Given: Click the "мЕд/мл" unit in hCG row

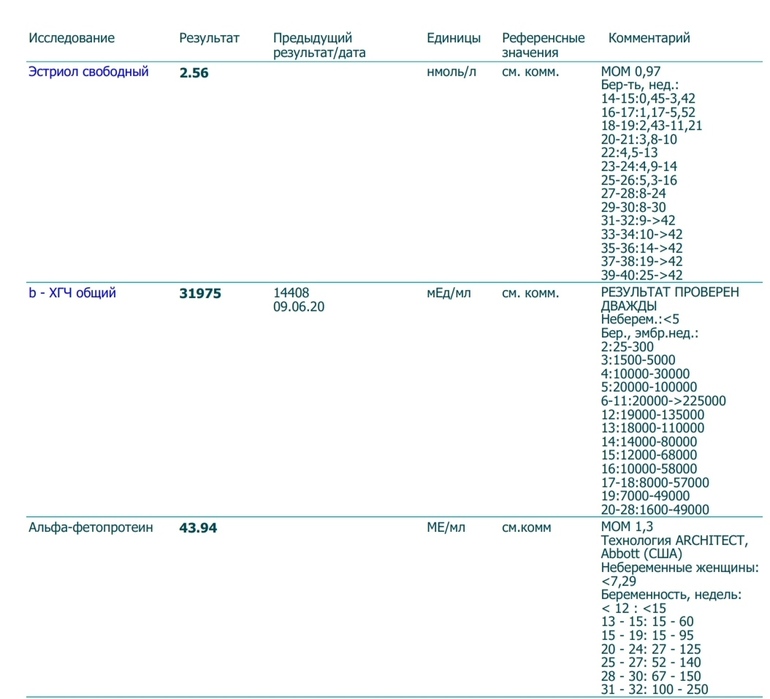Looking at the screenshot, I should click(x=448, y=293).
